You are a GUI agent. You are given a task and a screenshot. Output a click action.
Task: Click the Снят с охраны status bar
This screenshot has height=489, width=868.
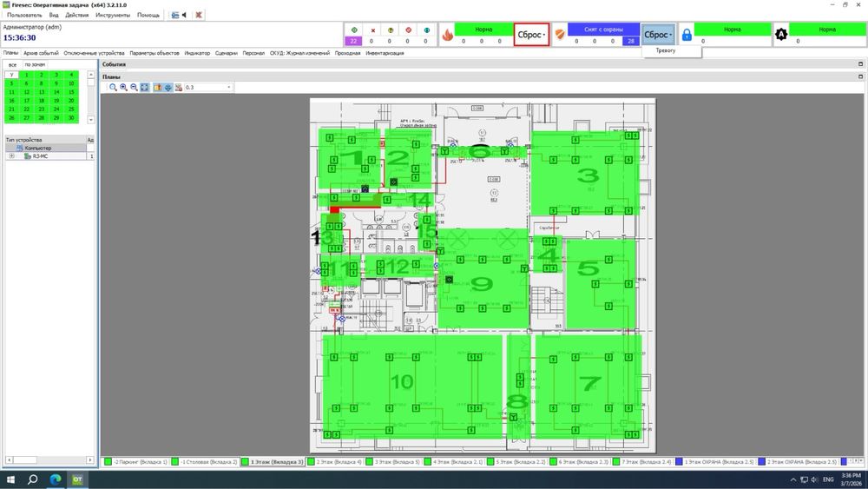603,30
